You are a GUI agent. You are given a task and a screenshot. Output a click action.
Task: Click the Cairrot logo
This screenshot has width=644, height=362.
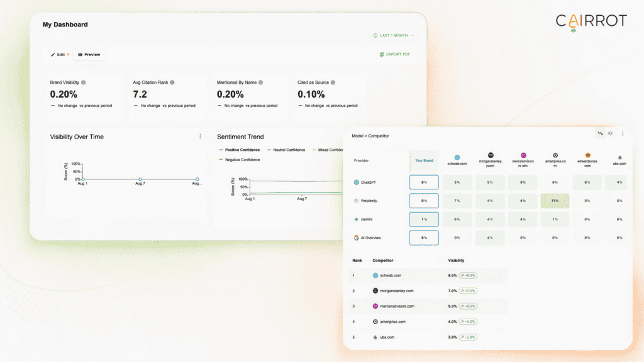click(x=591, y=22)
